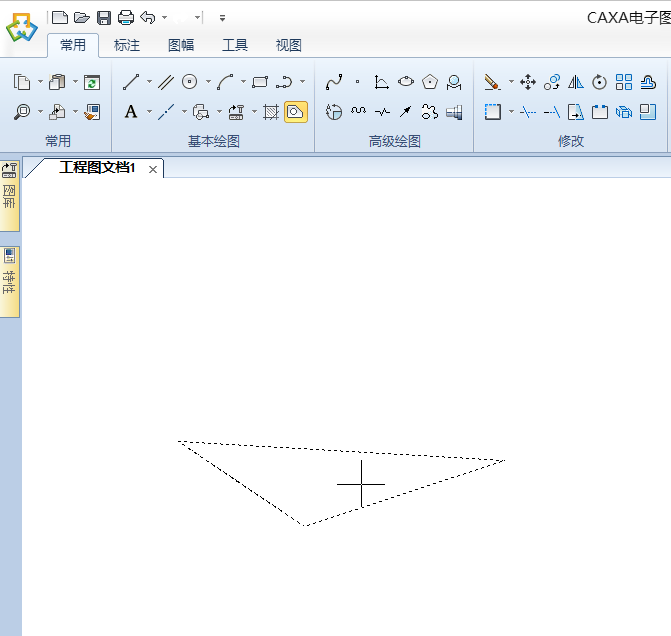Select the Extend tool
This screenshot has height=636, width=671.
552,112
